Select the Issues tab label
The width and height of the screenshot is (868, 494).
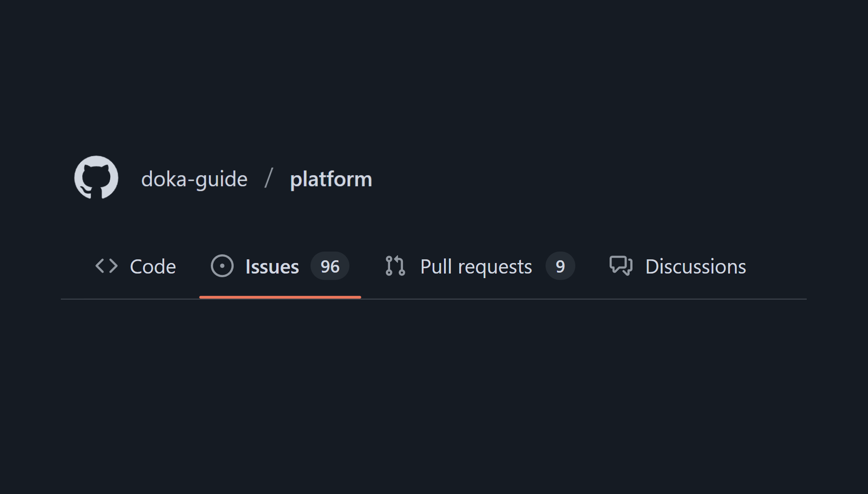272,267
